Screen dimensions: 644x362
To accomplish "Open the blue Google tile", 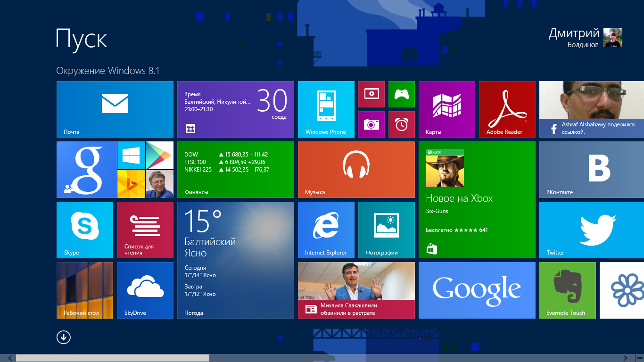I will [x=477, y=290].
